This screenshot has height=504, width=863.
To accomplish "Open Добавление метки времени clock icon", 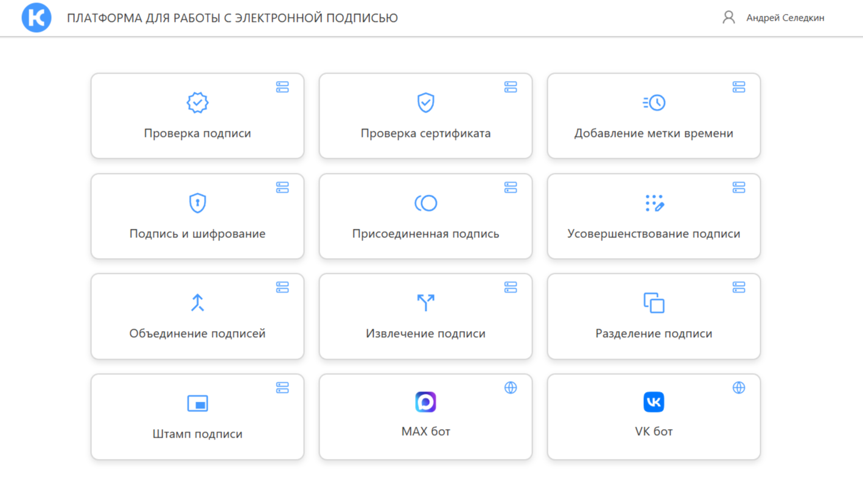I will (654, 102).
